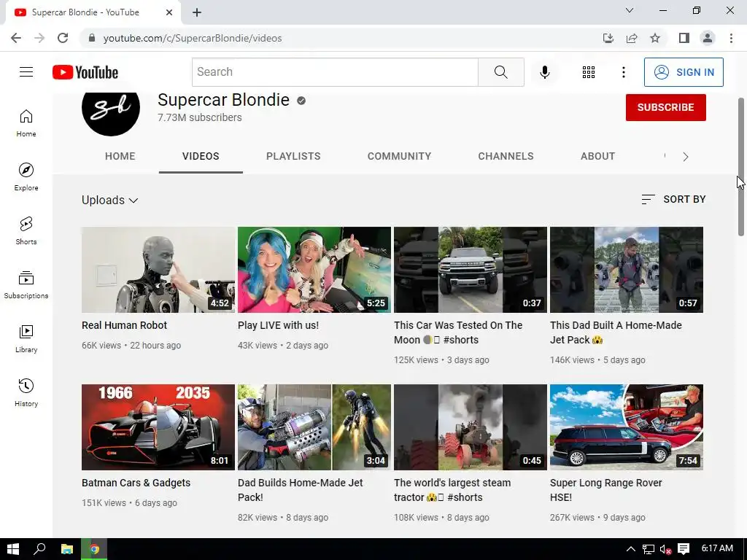Open the Dad Builds Jet Pack thumbnail 3:04
This screenshot has height=560, width=747.
314,427
